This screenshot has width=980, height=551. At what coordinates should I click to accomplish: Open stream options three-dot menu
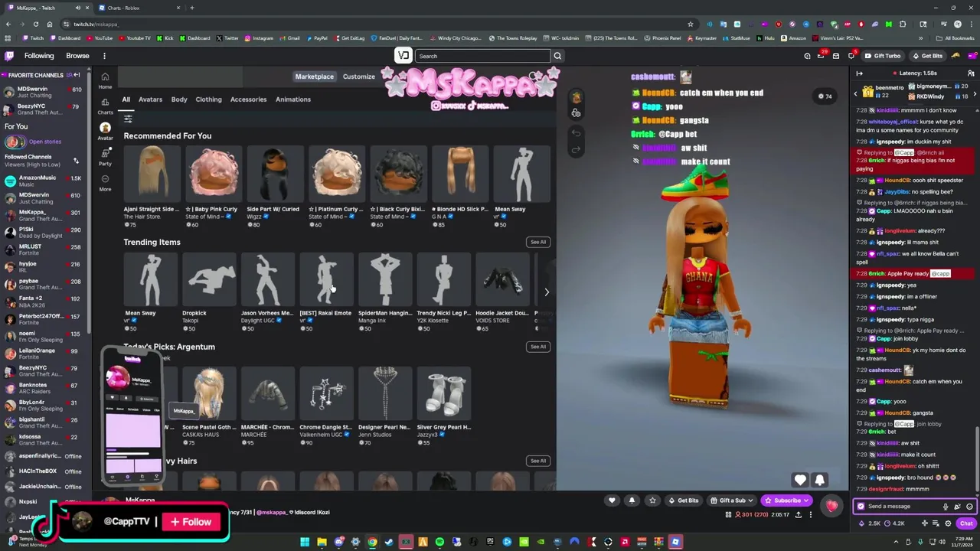[812, 514]
